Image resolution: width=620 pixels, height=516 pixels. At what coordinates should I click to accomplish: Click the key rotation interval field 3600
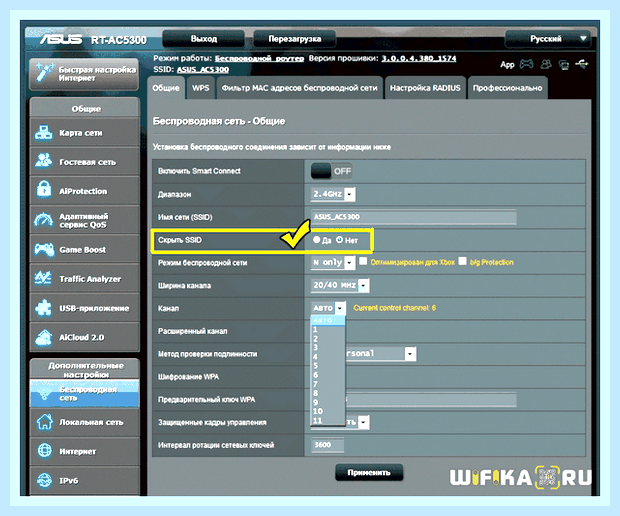[x=327, y=445]
